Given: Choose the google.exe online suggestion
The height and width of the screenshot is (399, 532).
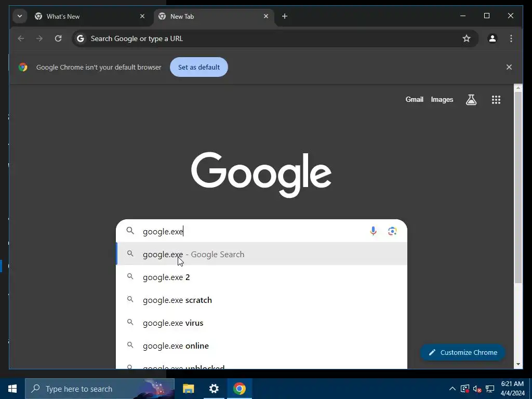Looking at the screenshot, I should pos(262,345).
